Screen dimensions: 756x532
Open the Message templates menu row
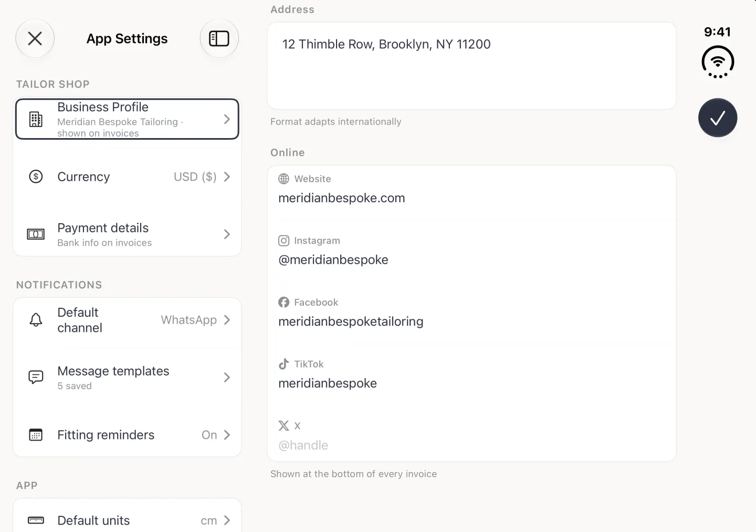pyautogui.click(x=127, y=377)
